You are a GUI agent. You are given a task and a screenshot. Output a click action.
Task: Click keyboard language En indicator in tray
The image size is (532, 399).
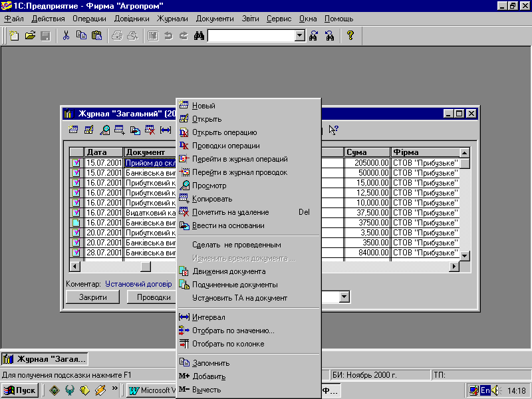pos(485,390)
